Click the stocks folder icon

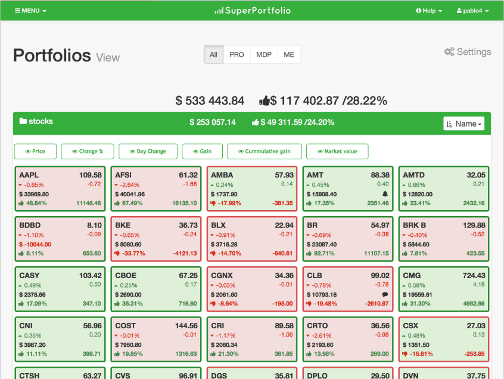pyautogui.click(x=23, y=121)
